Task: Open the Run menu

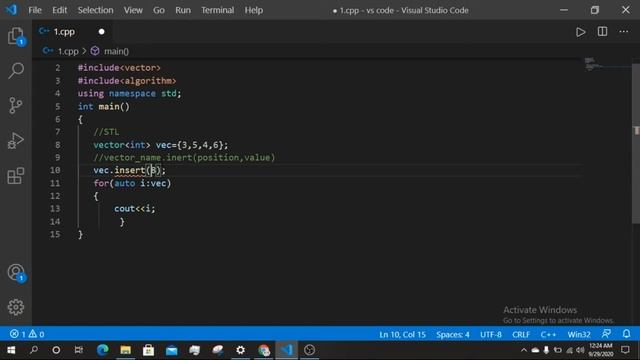Action: coord(183,10)
